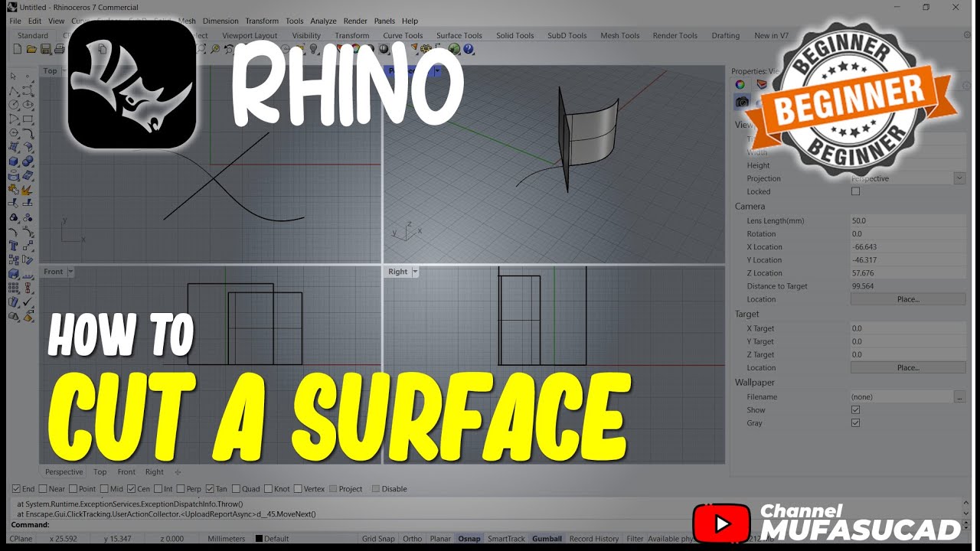The width and height of the screenshot is (980, 551).
Task: Uncheck the wallpaper Show checkbox
Action: 856,409
